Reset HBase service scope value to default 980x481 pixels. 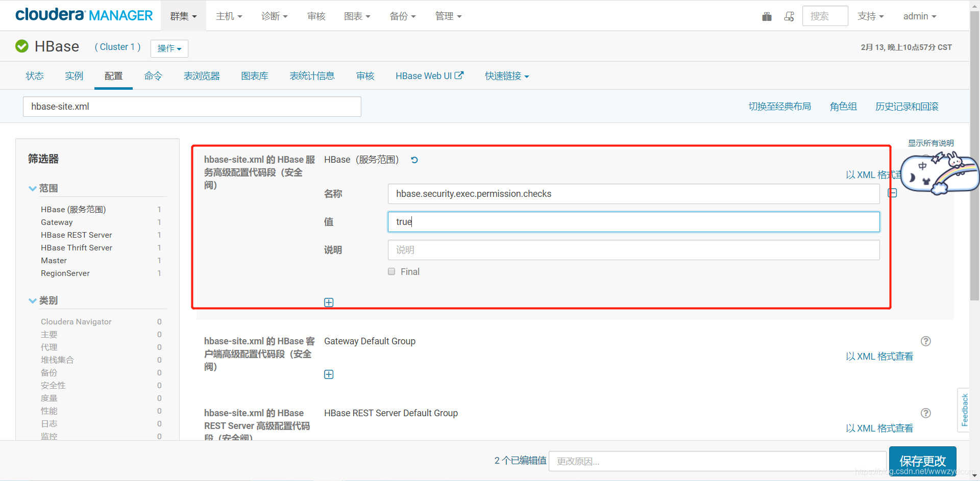click(x=414, y=160)
